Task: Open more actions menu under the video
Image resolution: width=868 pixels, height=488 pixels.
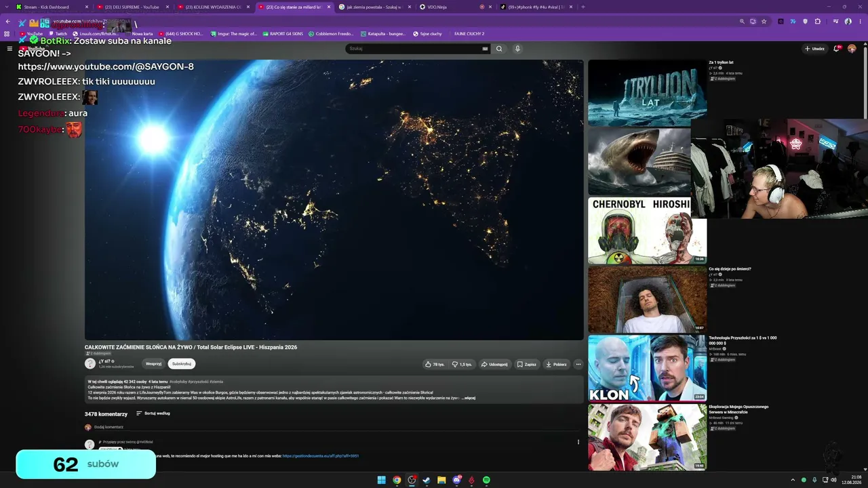Action: click(578, 364)
